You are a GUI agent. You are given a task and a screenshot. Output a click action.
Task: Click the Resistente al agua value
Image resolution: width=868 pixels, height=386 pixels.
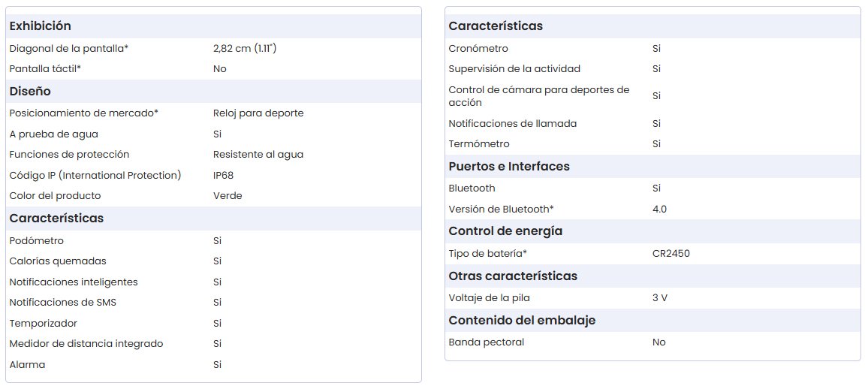(258, 155)
